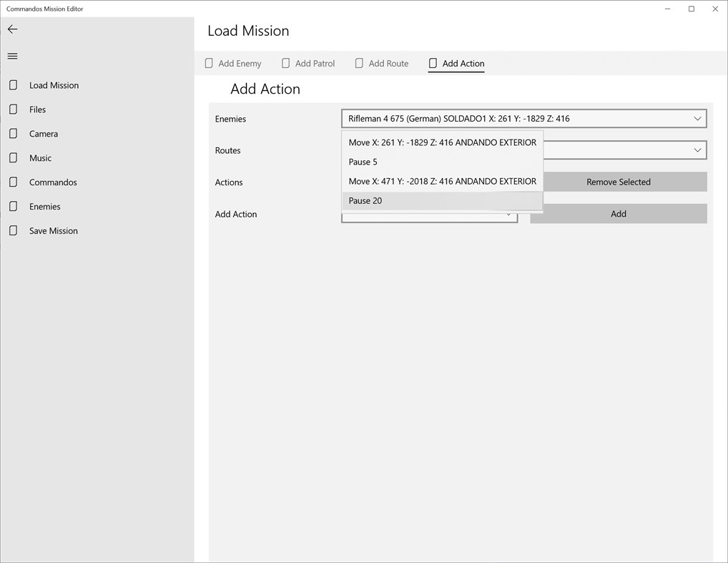This screenshot has height=563, width=728.
Task: Click the Add Enemy tab icon
Action: click(x=209, y=63)
